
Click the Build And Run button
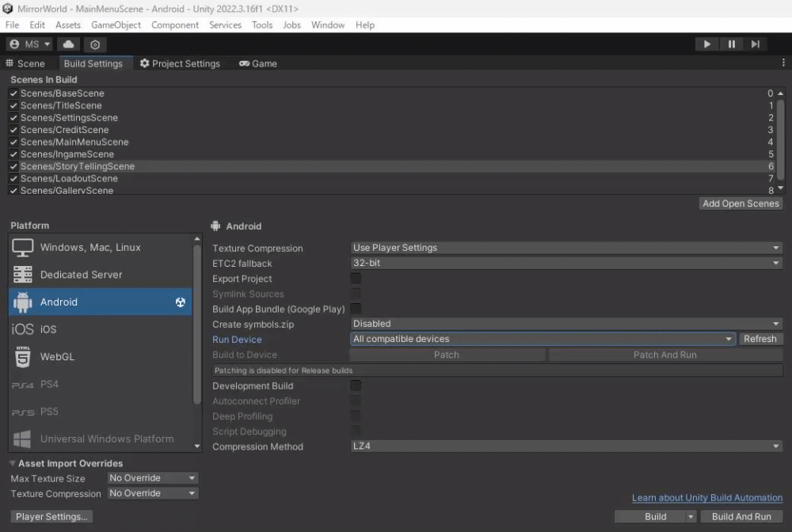coord(741,516)
